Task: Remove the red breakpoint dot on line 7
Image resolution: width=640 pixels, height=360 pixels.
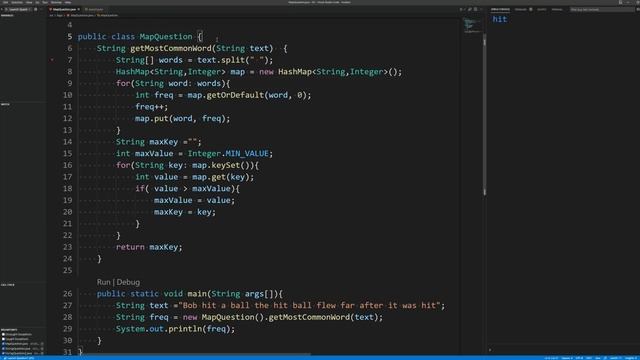Action: [x=52, y=60]
